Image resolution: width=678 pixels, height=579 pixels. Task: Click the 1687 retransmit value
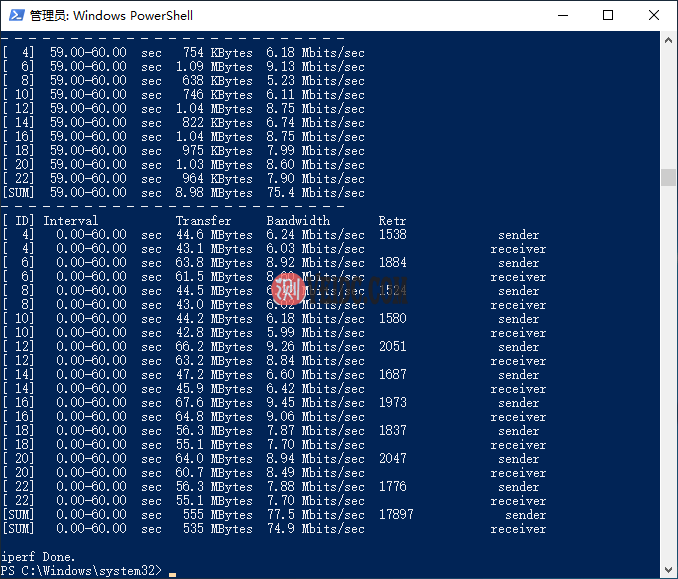pos(393,374)
